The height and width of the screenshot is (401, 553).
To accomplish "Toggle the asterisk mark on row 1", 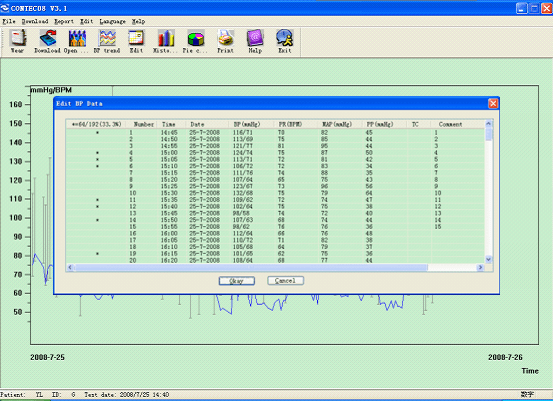I will (x=97, y=133).
